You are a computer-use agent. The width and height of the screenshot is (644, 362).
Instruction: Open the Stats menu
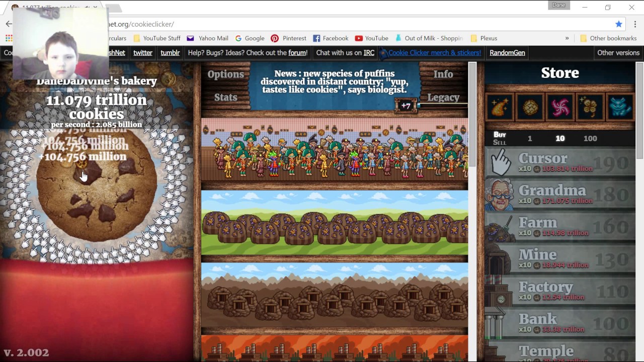click(x=226, y=98)
